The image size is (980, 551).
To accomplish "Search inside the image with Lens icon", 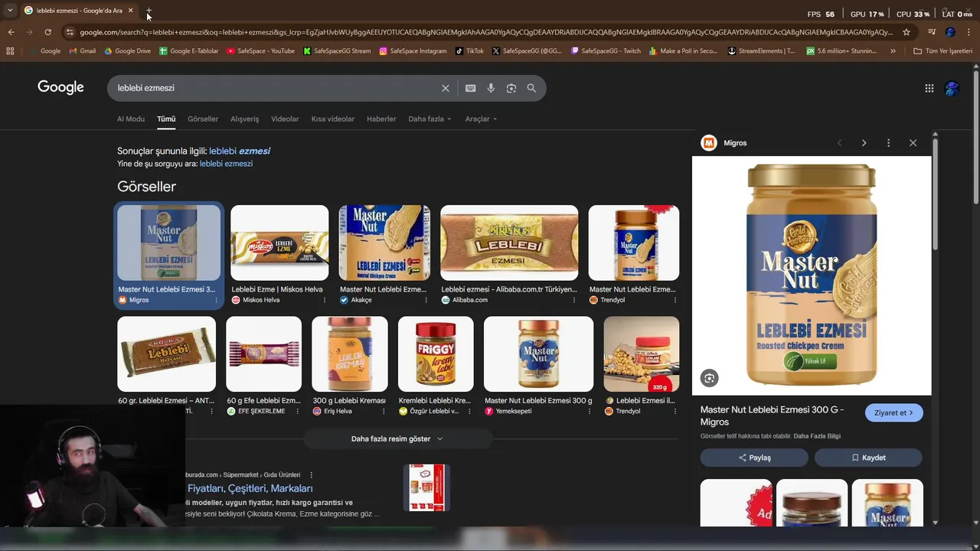I will pyautogui.click(x=710, y=378).
